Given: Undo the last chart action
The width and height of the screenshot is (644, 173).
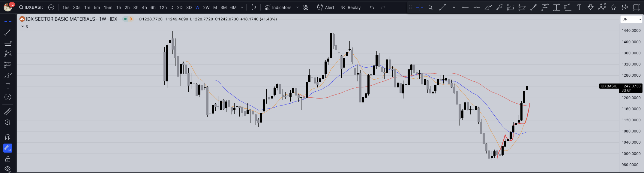Looking at the screenshot, I should point(372,8).
